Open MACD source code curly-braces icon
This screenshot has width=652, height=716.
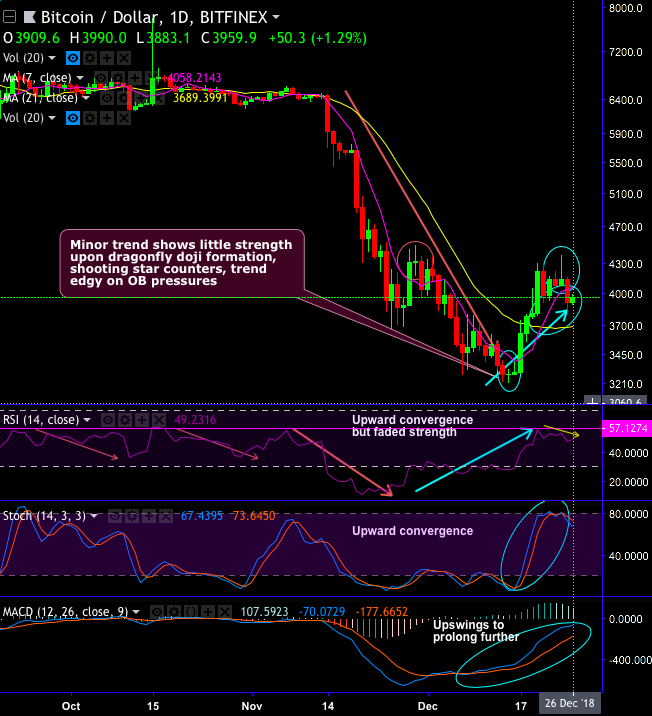pos(191,612)
